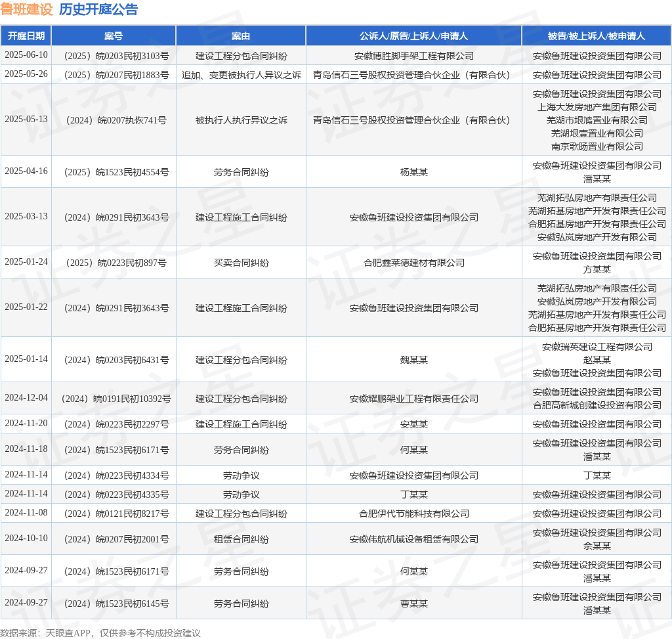
Task: Select case number (2024)皖0223民初4334号
Action: (116, 475)
